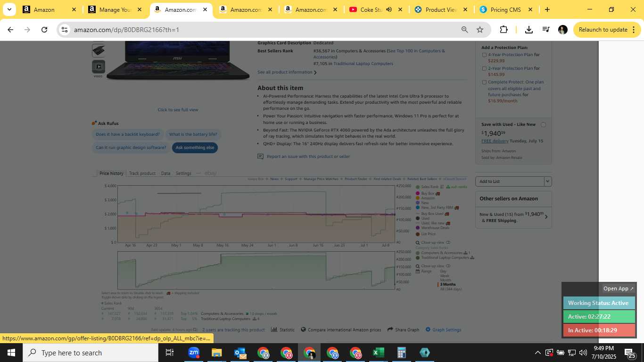Open Graph Settings gear
The image size is (644, 362).
pyautogui.click(x=428, y=329)
